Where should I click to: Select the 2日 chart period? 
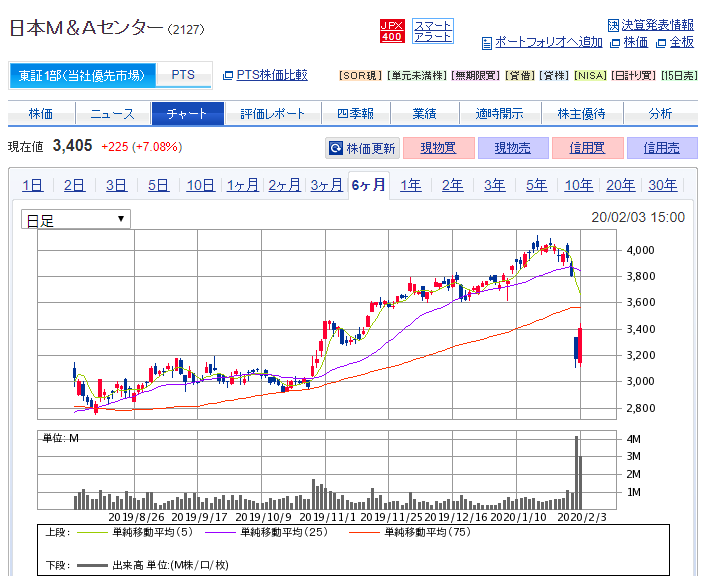coord(74,185)
